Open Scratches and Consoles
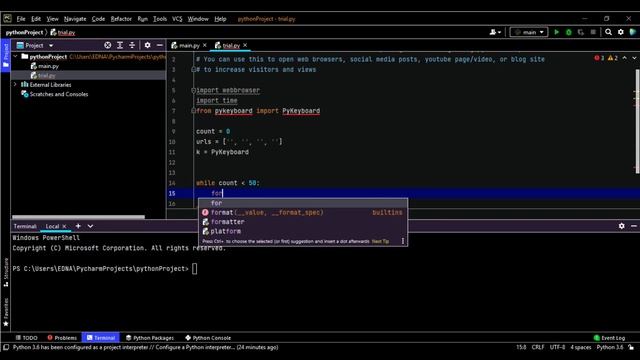The image size is (640, 360). point(55,94)
